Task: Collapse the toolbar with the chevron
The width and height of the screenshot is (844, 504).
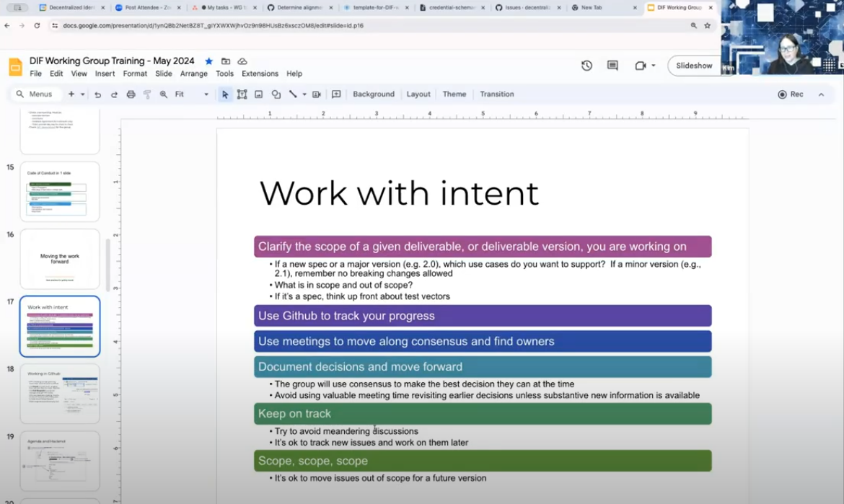Action: coord(821,94)
